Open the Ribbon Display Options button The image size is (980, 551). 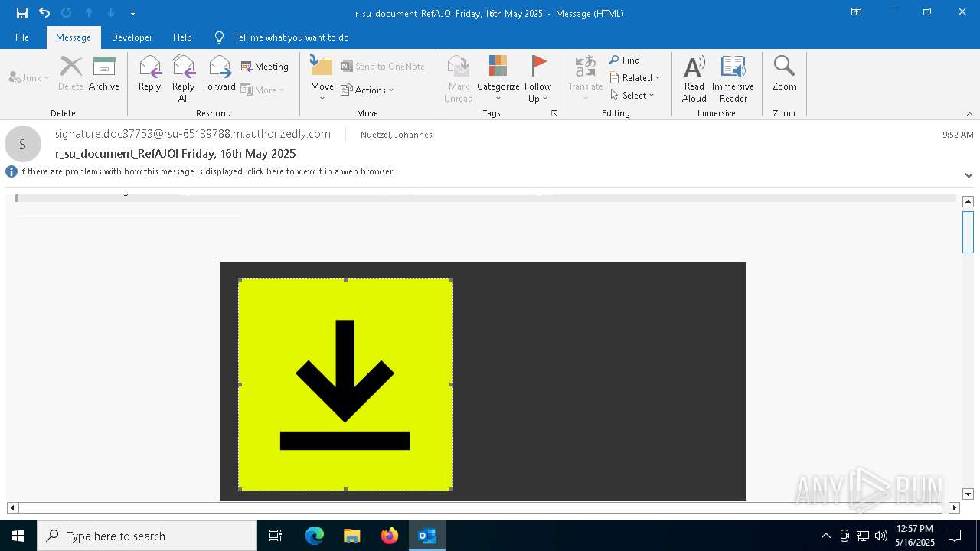point(856,12)
